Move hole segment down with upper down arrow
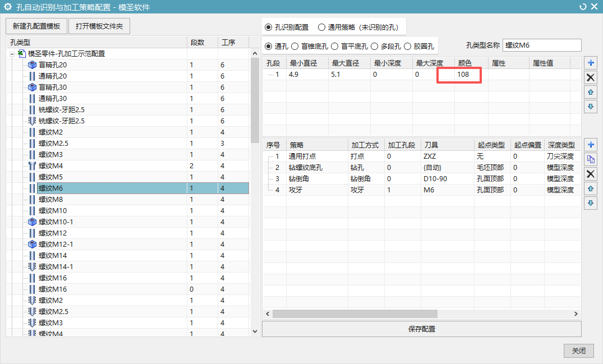Image resolution: width=603 pixels, height=364 pixels. coord(591,107)
